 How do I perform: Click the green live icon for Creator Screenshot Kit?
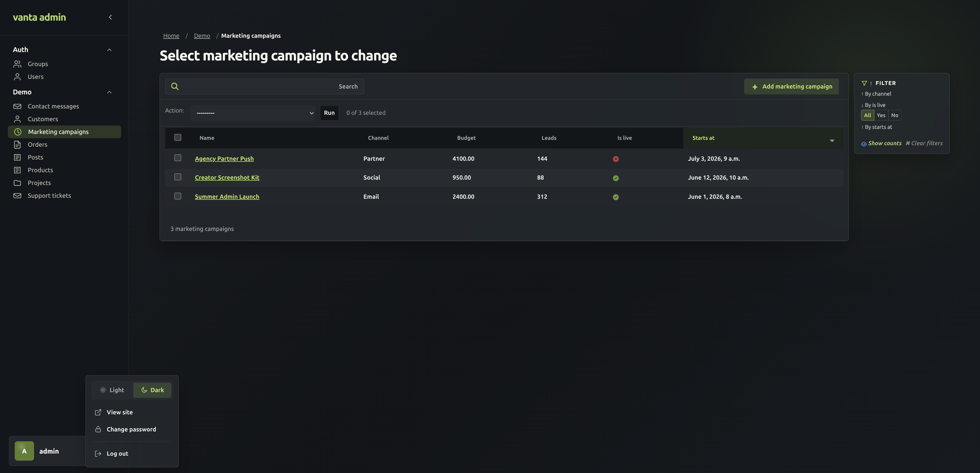(x=615, y=178)
